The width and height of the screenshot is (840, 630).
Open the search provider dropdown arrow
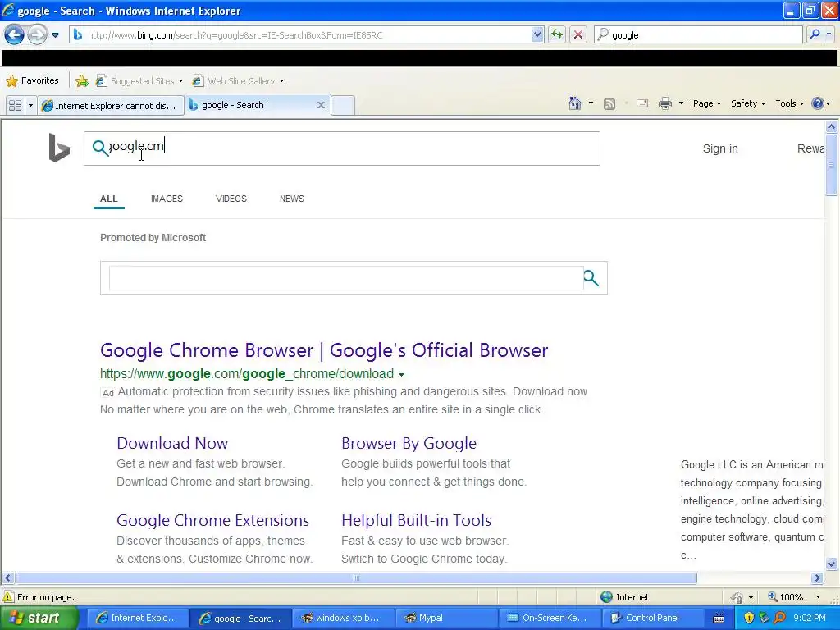click(x=829, y=34)
